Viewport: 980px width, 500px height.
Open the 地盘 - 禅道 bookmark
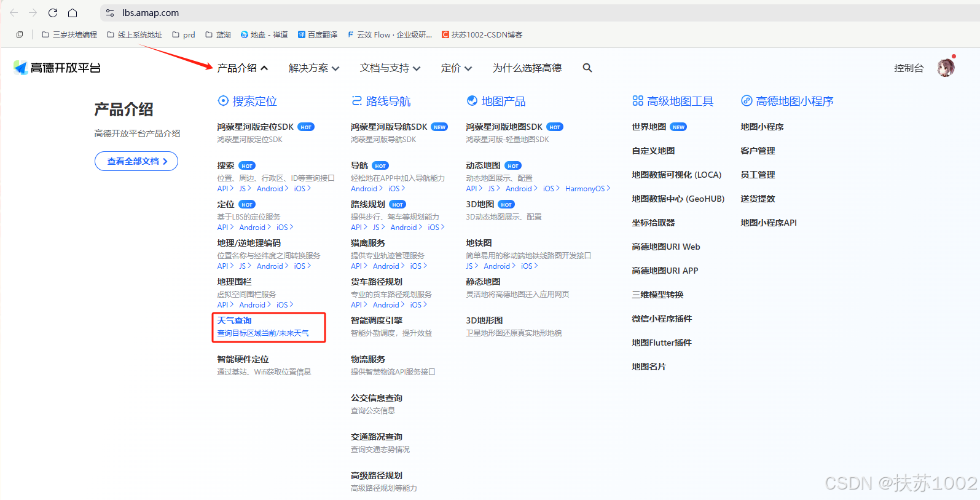click(x=264, y=35)
